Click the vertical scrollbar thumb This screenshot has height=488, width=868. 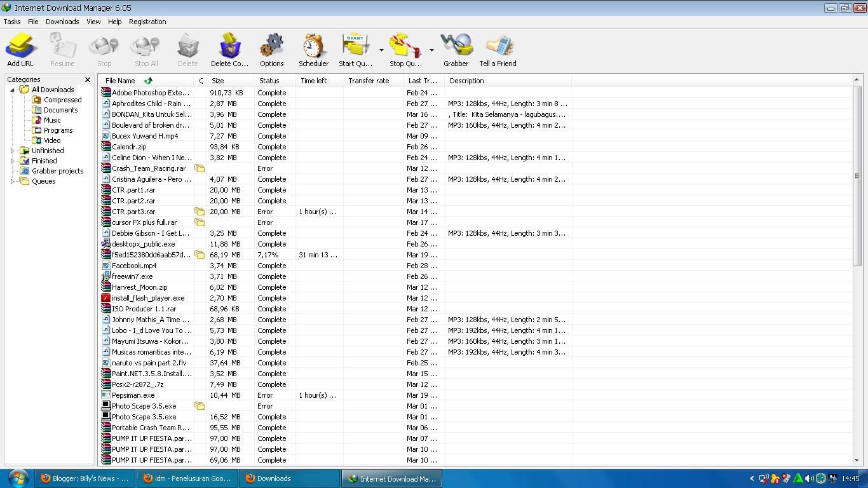[x=857, y=176]
